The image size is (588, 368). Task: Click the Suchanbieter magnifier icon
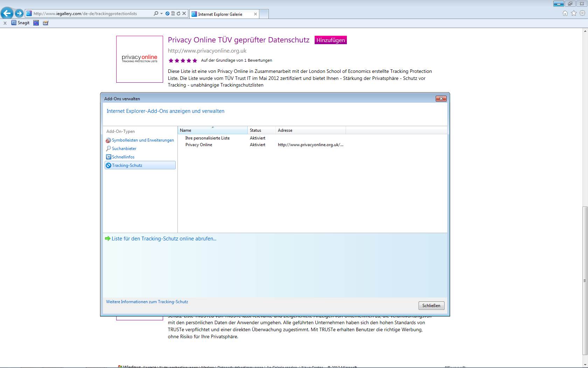coord(108,149)
